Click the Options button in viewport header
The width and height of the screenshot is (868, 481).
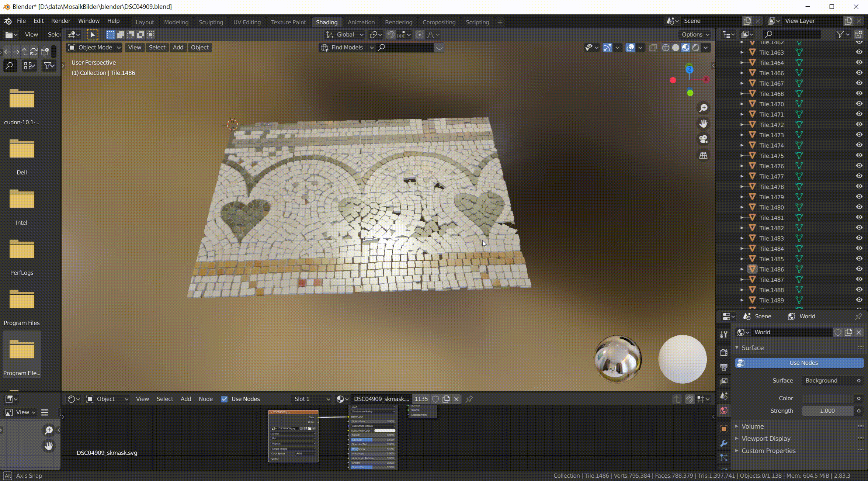click(x=695, y=34)
